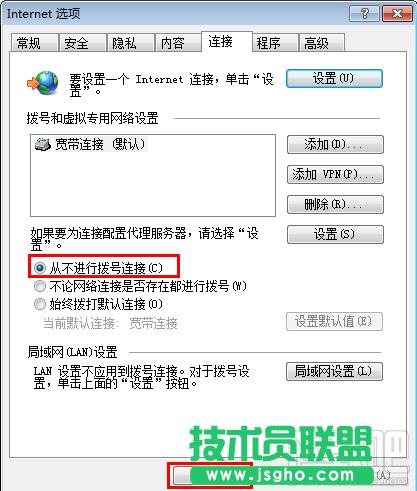Open 局域网设置(L) button
This screenshot has width=417, height=491.
pyautogui.click(x=334, y=371)
